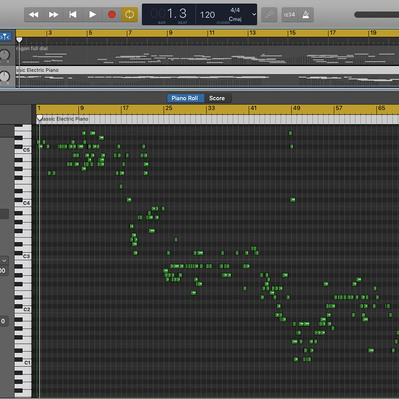
Task: Click the blue catch playhead button
Action: coord(6,37)
